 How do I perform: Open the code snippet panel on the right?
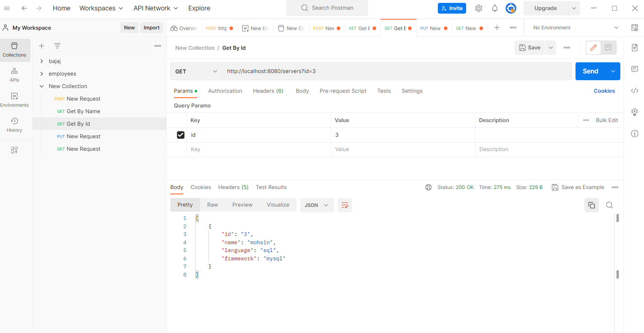(635, 91)
